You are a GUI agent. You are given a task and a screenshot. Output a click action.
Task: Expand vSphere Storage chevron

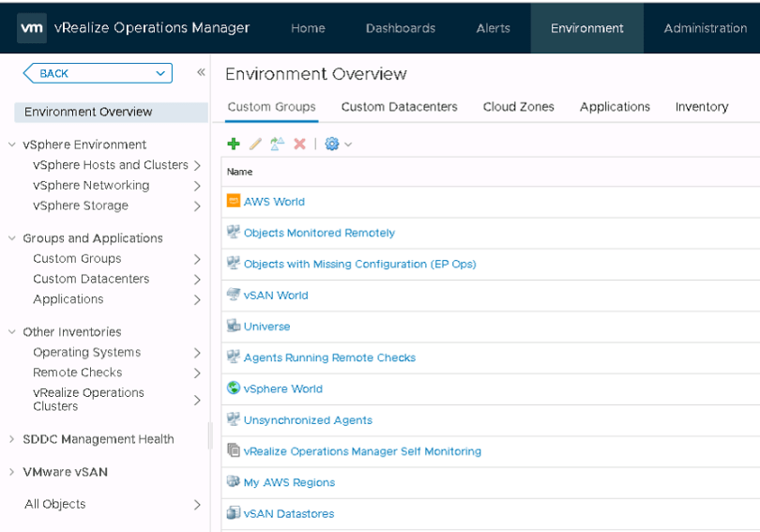(x=197, y=206)
